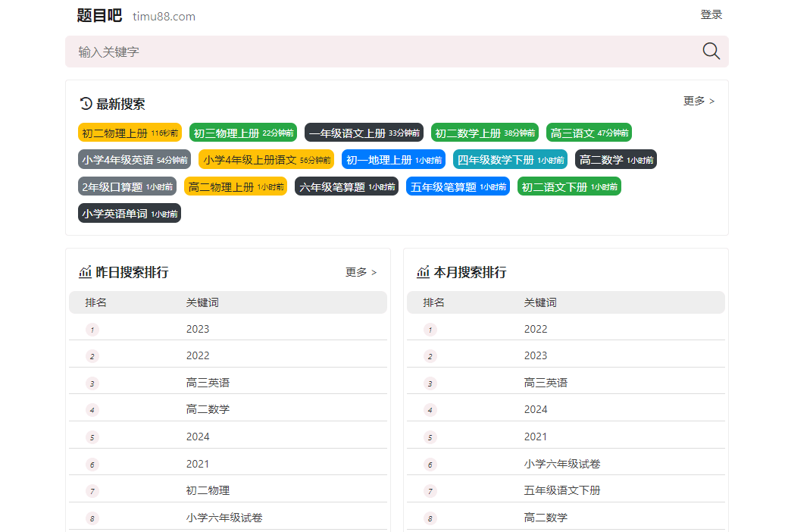Click into the 输入关键字 search field

pos(379,52)
